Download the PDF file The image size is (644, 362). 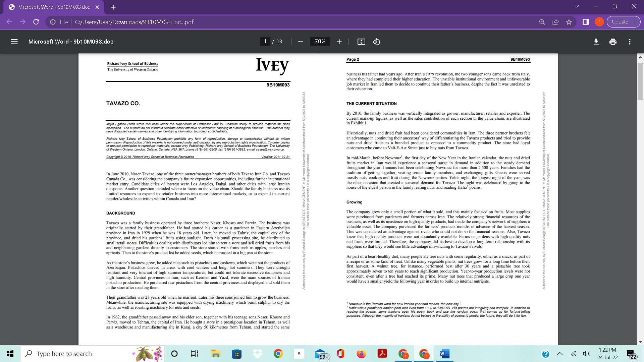click(596, 42)
